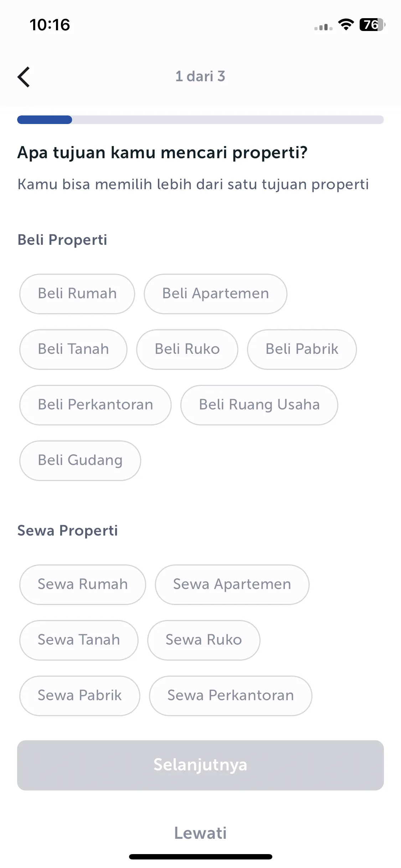Toggle the Beli Pabrik chip
401x868 pixels.
(302, 349)
